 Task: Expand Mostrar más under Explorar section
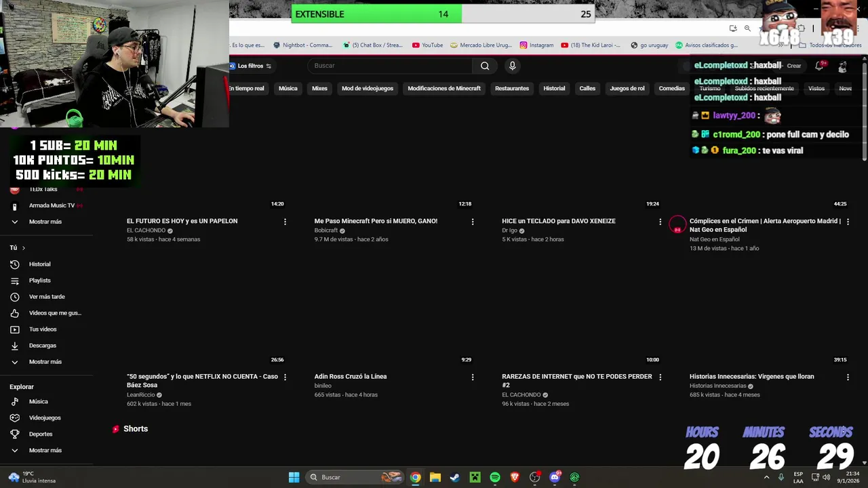point(46,451)
